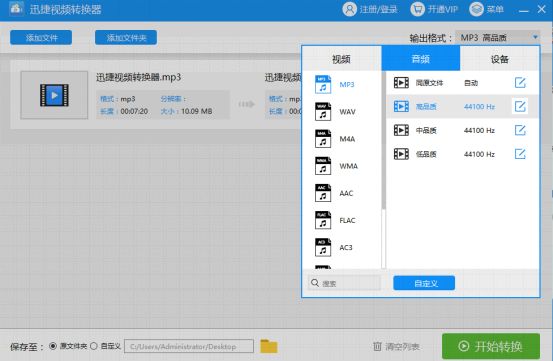Viewport: 553px width, 361px height.
Task: Select the AC3 text label
Action: tap(346, 247)
